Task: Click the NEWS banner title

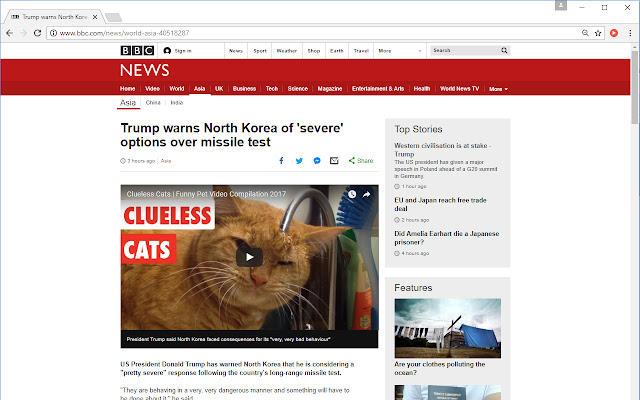Action: pyautogui.click(x=144, y=70)
